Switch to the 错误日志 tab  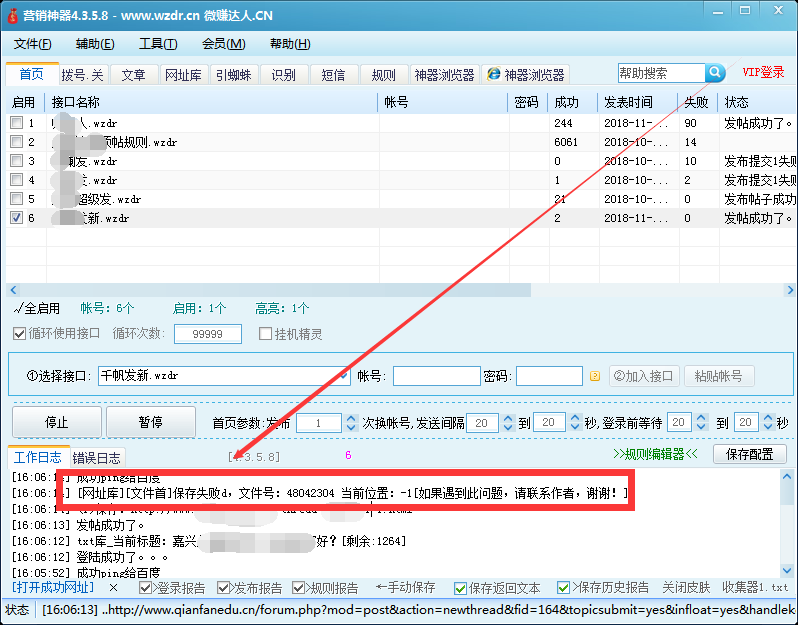point(97,458)
